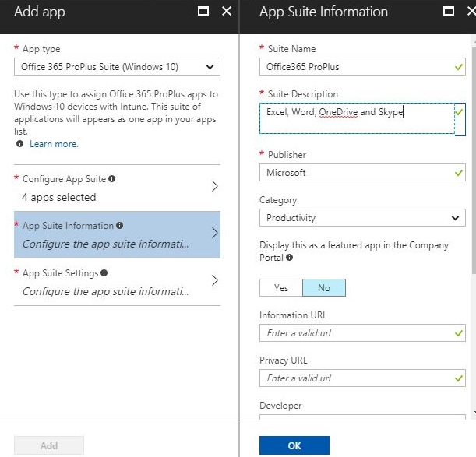Click info icon next to Configure App Suite
This screenshot has height=457, width=476.
click(x=111, y=178)
